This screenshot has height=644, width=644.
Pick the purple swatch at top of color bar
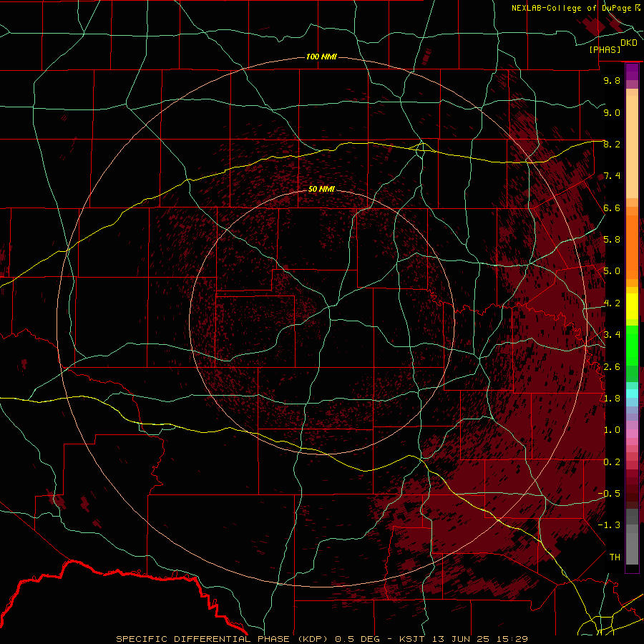pyautogui.click(x=632, y=72)
